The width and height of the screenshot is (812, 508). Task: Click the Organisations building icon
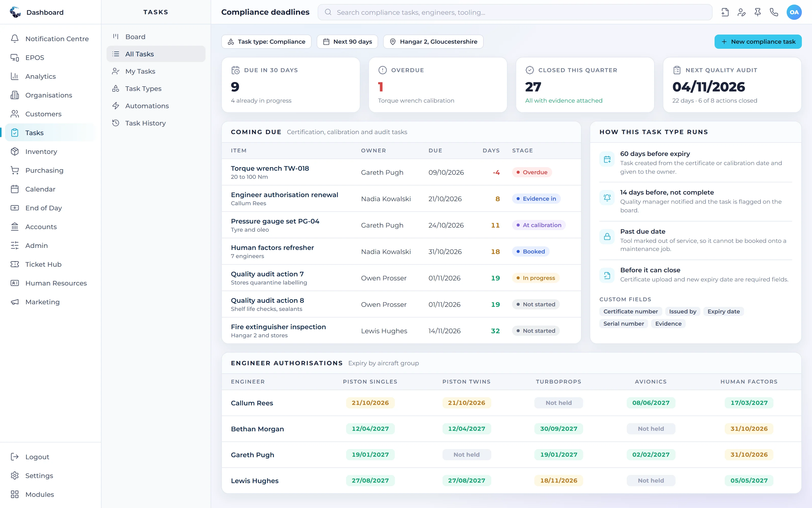coord(14,95)
